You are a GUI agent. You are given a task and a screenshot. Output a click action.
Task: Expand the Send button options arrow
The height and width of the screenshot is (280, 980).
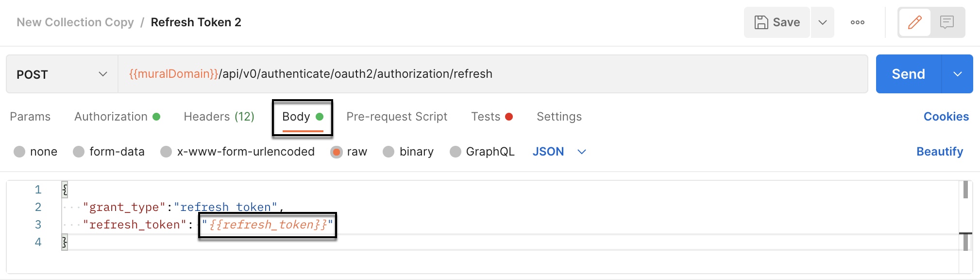tap(957, 74)
